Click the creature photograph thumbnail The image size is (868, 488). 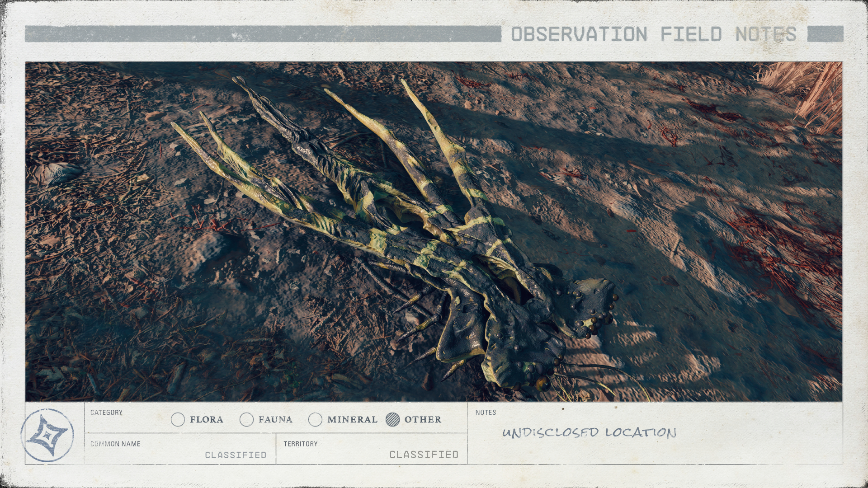[434, 231]
